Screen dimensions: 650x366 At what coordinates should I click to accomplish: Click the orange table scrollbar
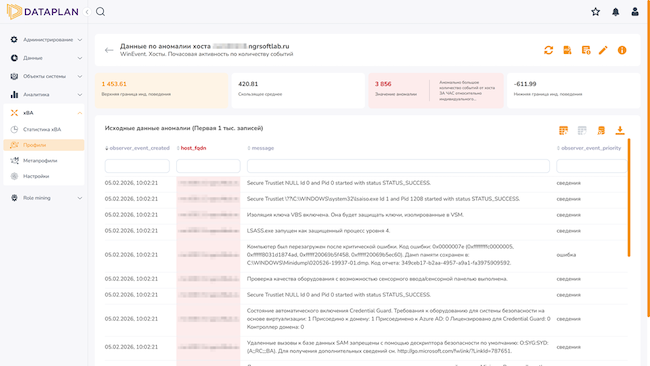(x=629, y=198)
